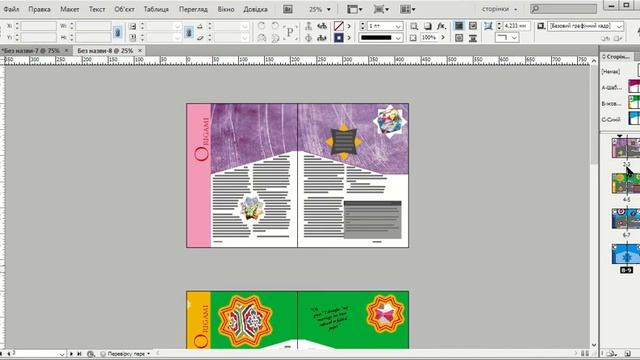This screenshot has width=640, height=360.
Task: Click the 4,233 мм corner size field
Action: click(x=517, y=26)
